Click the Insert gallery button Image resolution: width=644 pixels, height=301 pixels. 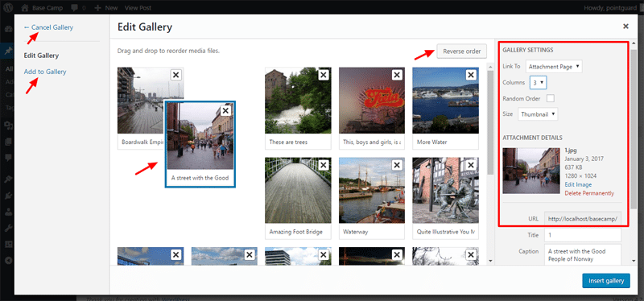(x=606, y=281)
